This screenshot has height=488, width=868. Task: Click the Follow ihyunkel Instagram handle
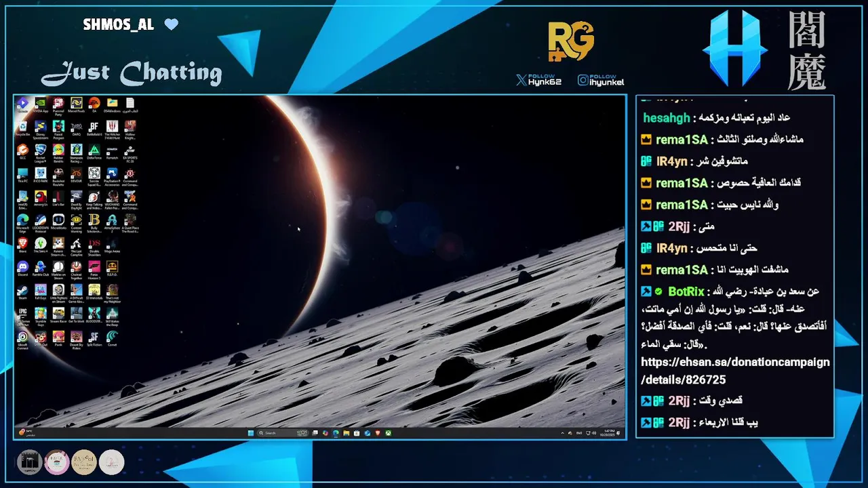pos(601,81)
